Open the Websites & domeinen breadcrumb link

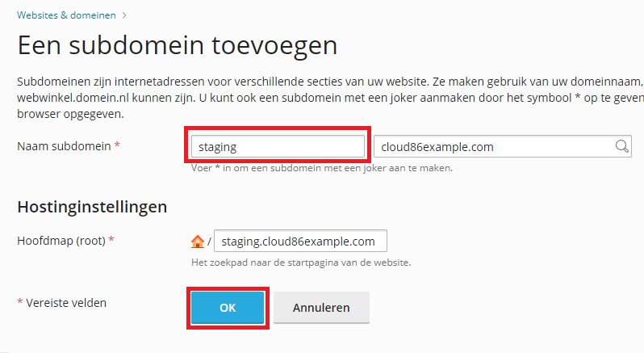coord(66,15)
